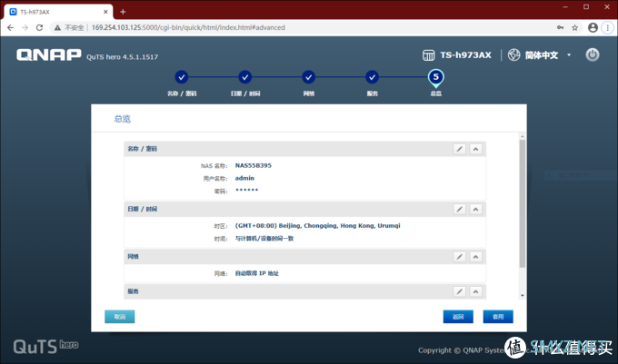Edit the Network section with pencil icon

459,257
